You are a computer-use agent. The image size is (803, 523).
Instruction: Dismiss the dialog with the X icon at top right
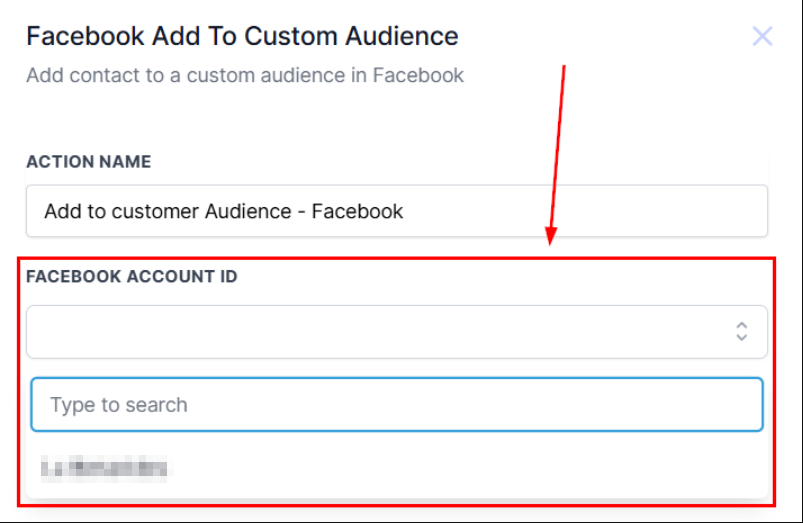(762, 37)
